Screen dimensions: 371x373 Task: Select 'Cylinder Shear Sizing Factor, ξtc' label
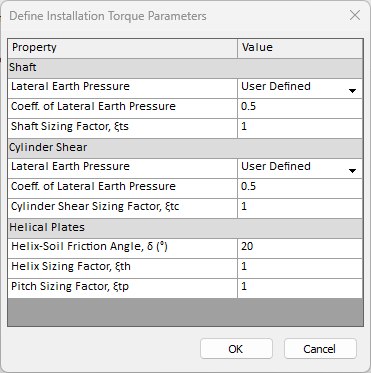(95, 206)
